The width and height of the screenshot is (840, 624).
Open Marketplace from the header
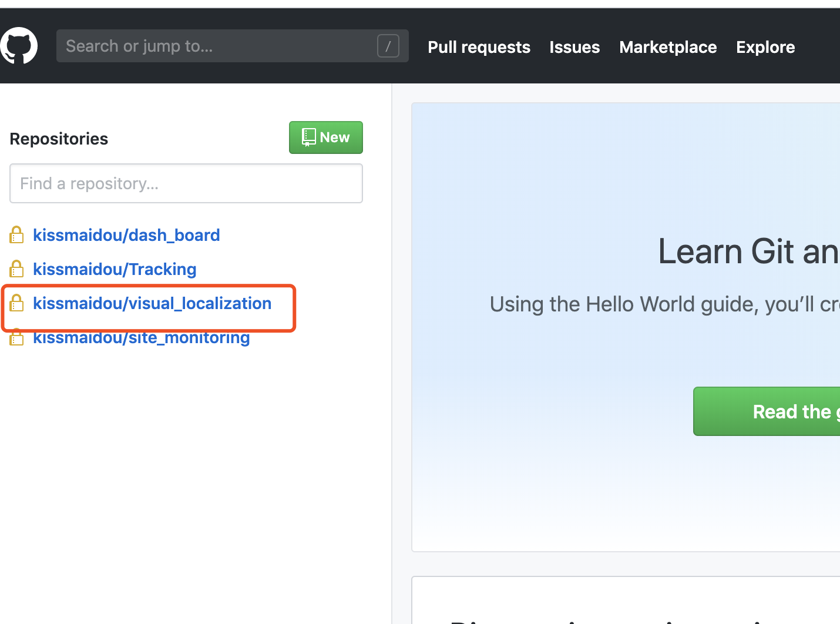[x=668, y=47]
